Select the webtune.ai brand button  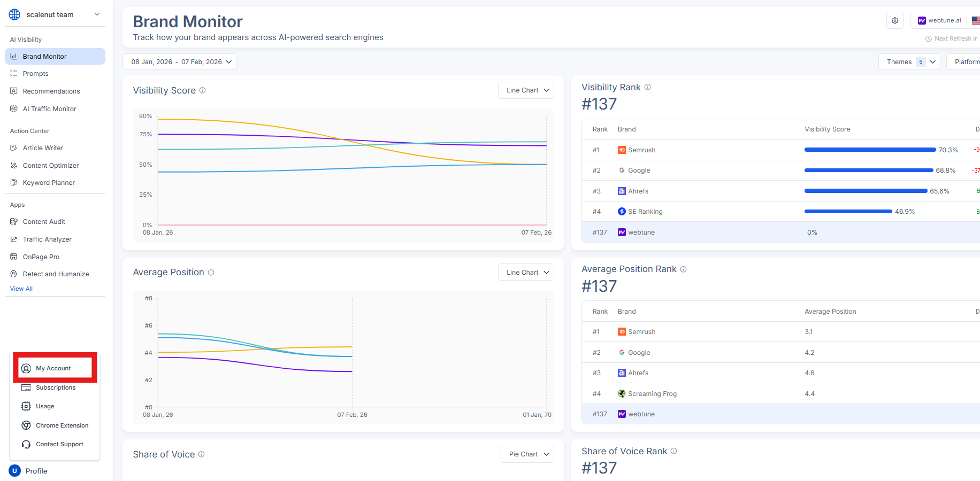tap(940, 21)
